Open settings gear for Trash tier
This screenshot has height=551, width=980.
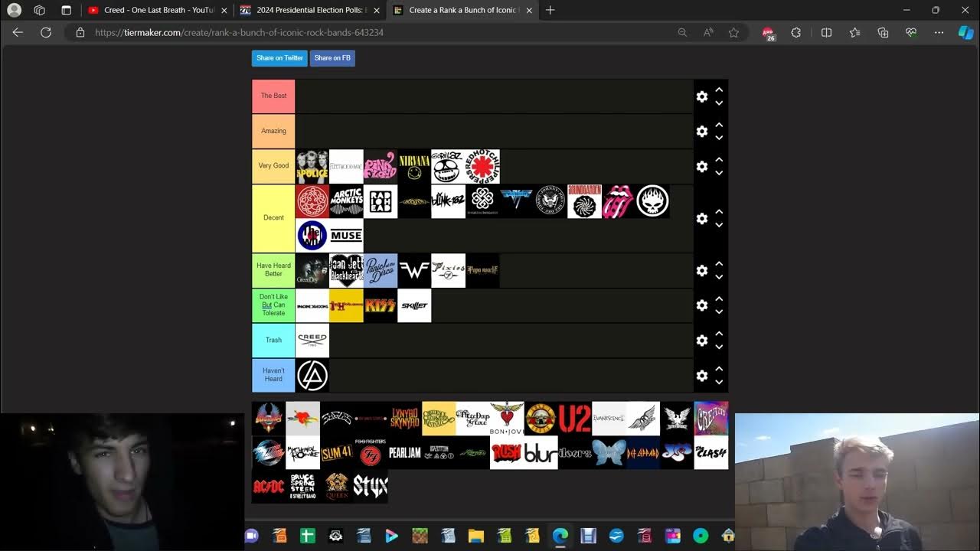(x=702, y=341)
